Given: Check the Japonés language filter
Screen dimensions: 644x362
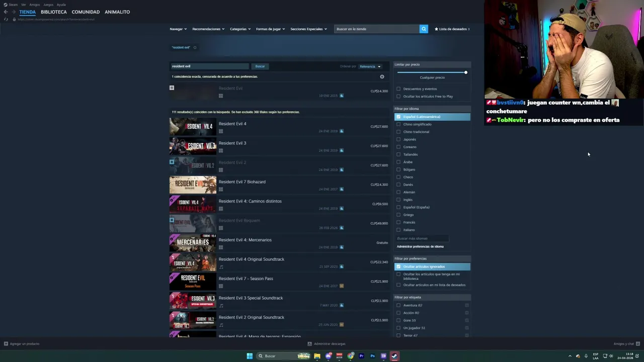Looking at the screenshot, I should pyautogui.click(x=398, y=139).
